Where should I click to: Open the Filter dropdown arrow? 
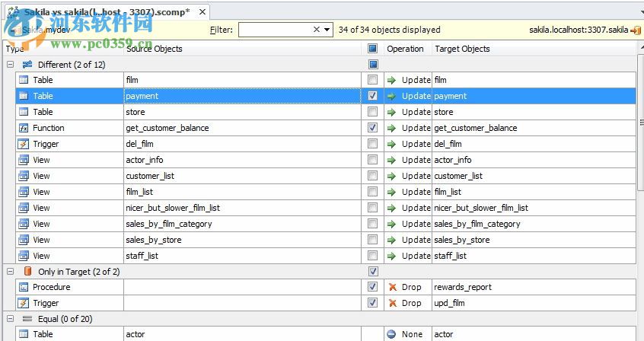coord(327,30)
